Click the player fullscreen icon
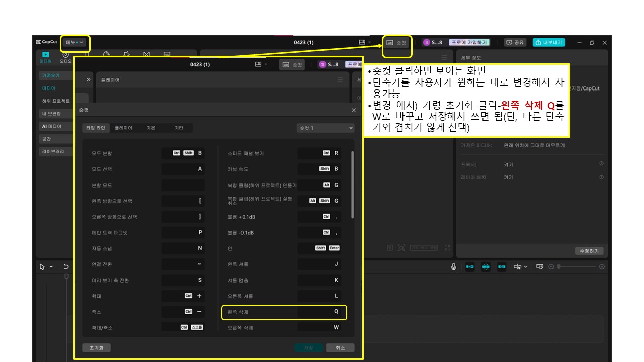 pos(448,248)
